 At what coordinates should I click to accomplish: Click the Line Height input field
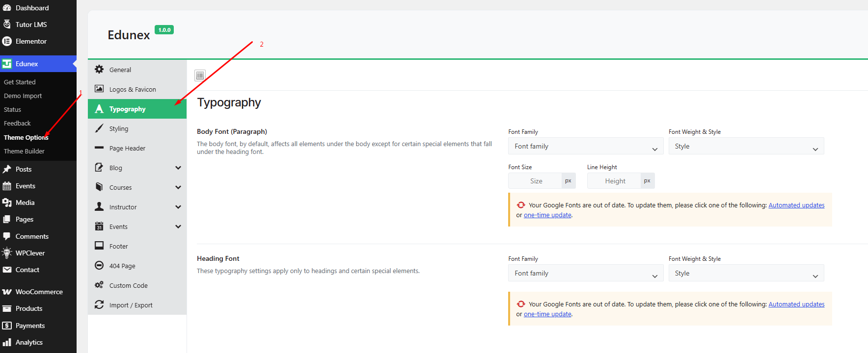point(614,181)
